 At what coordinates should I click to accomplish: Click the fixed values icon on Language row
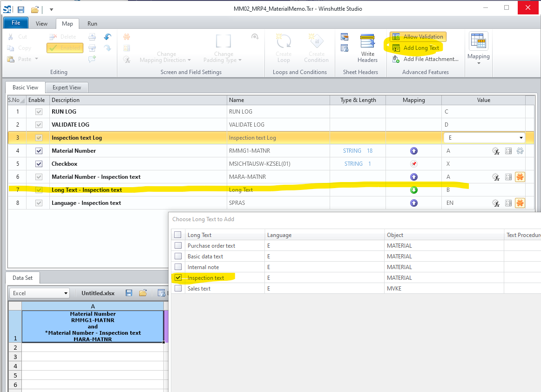click(x=508, y=203)
